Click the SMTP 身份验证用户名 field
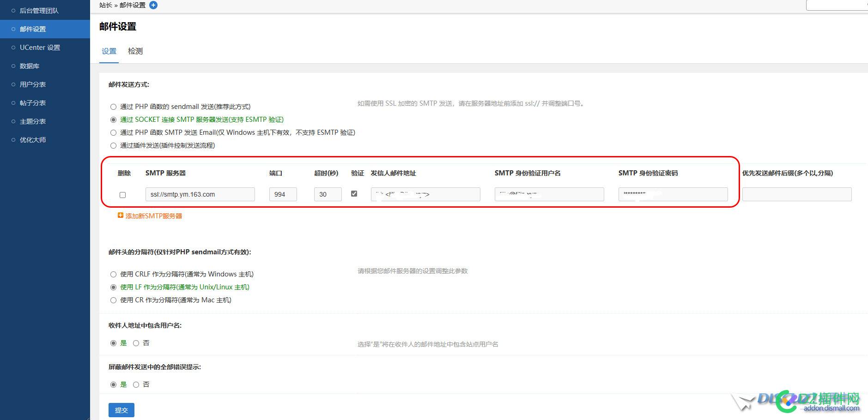Image resolution: width=868 pixels, height=420 pixels. [x=549, y=194]
